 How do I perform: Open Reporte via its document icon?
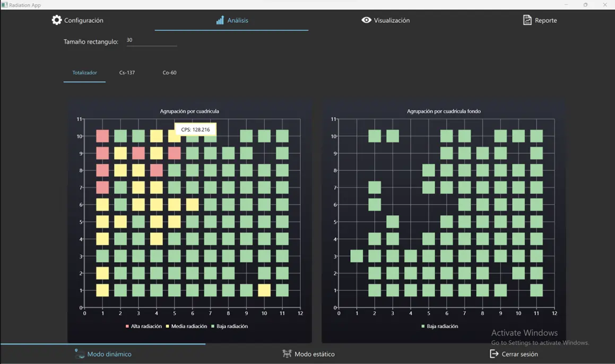click(x=527, y=20)
